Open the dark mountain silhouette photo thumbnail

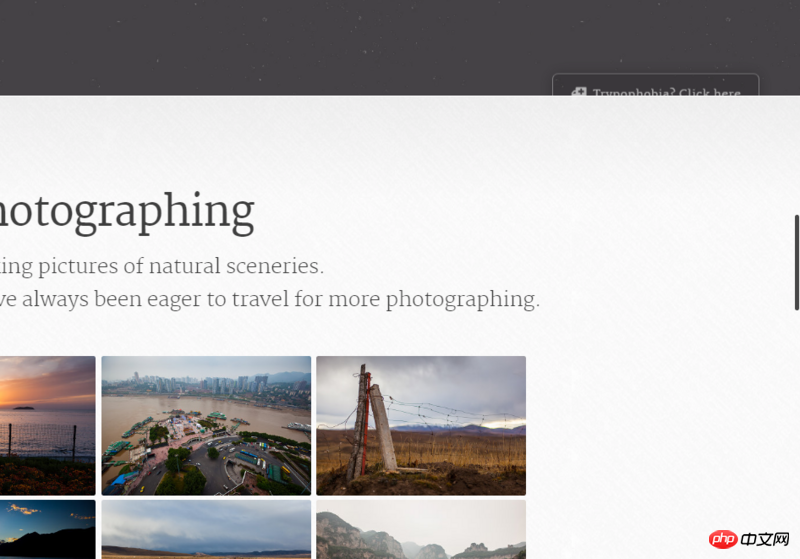point(47,529)
